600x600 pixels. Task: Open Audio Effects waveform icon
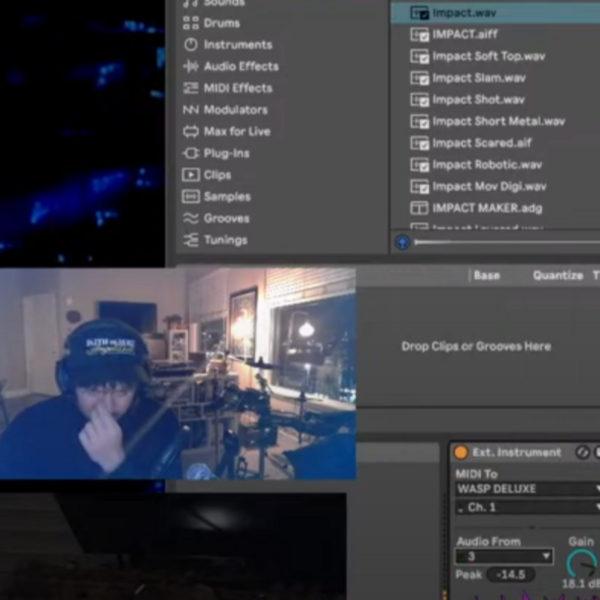pyautogui.click(x=191, y=66)
